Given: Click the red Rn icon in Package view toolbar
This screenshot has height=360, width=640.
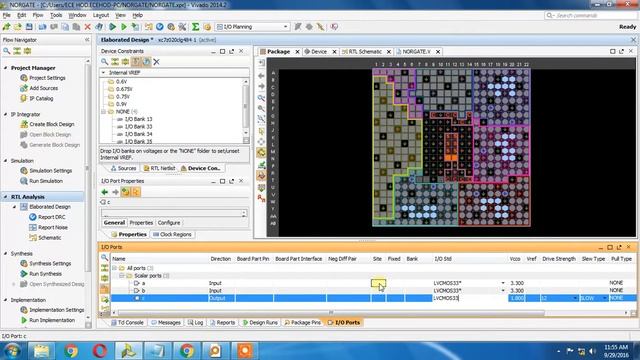Looking at the screenshot, I should tap(261, 198).
